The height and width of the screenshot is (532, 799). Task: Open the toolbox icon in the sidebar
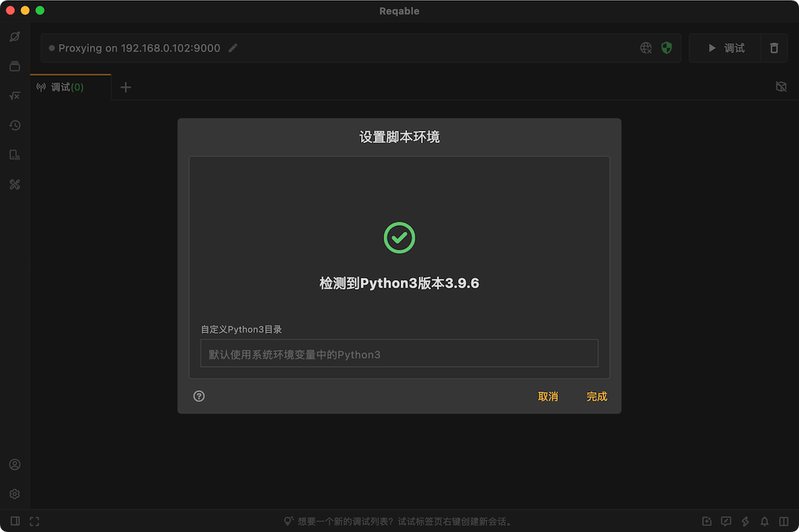14,184
